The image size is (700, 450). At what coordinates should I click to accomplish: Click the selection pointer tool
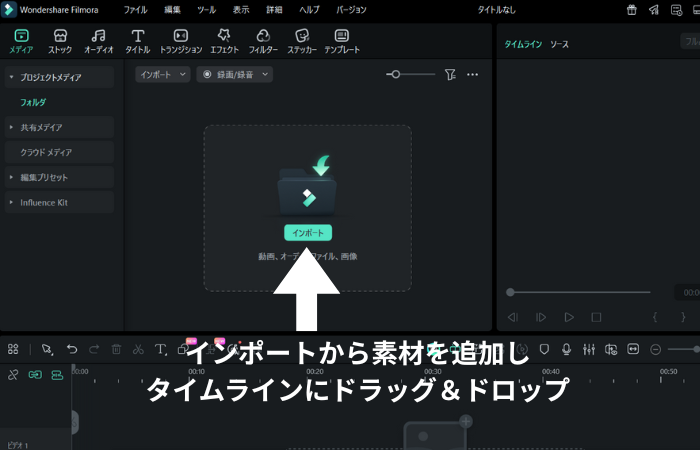tap(47, 349)
